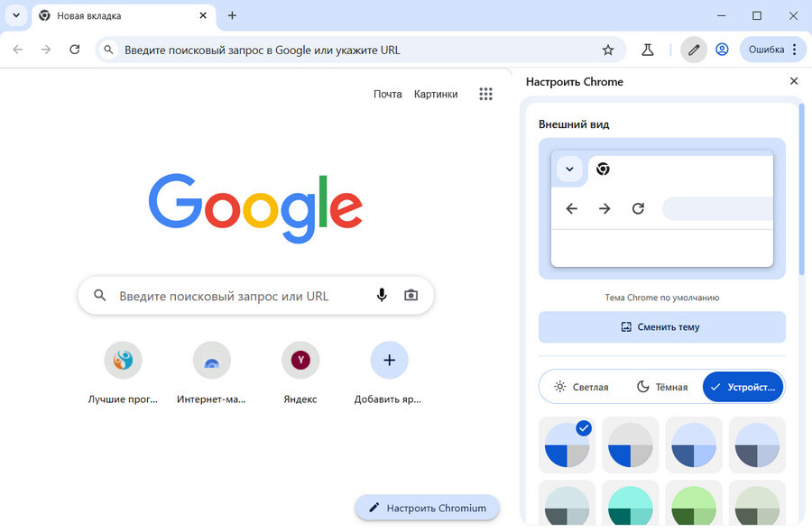Click the Внешний вид heading
This screenshot has width=812, height=532.
574,124
